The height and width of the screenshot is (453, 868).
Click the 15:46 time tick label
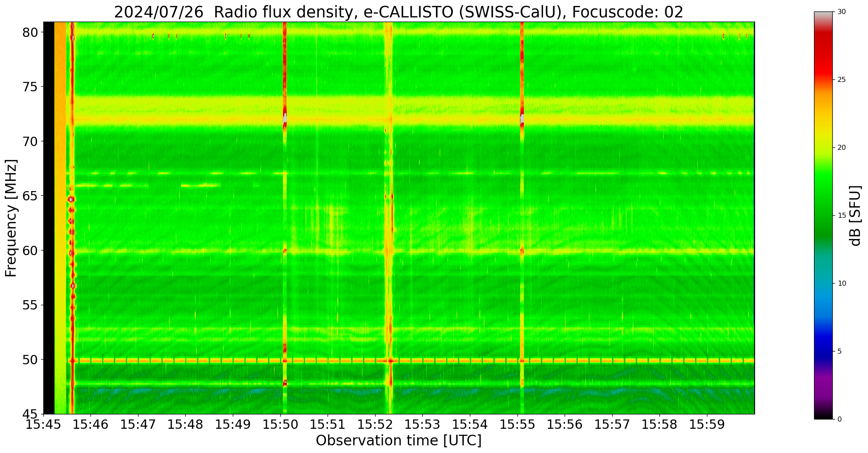pyautogui.click(x=90, y=425)
